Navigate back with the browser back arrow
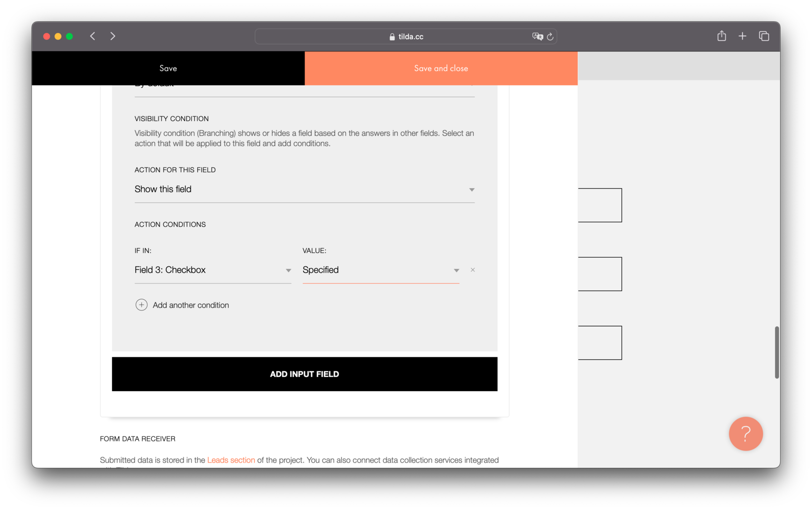 [92, 36]
